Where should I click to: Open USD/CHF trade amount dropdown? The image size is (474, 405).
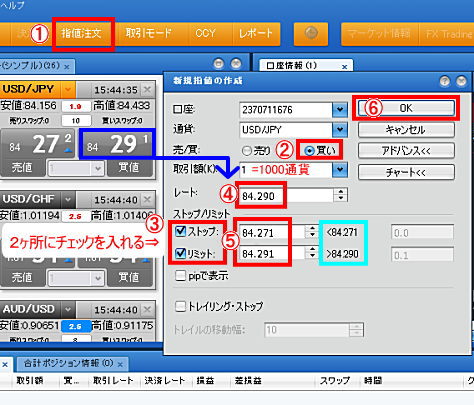(98, 278)
